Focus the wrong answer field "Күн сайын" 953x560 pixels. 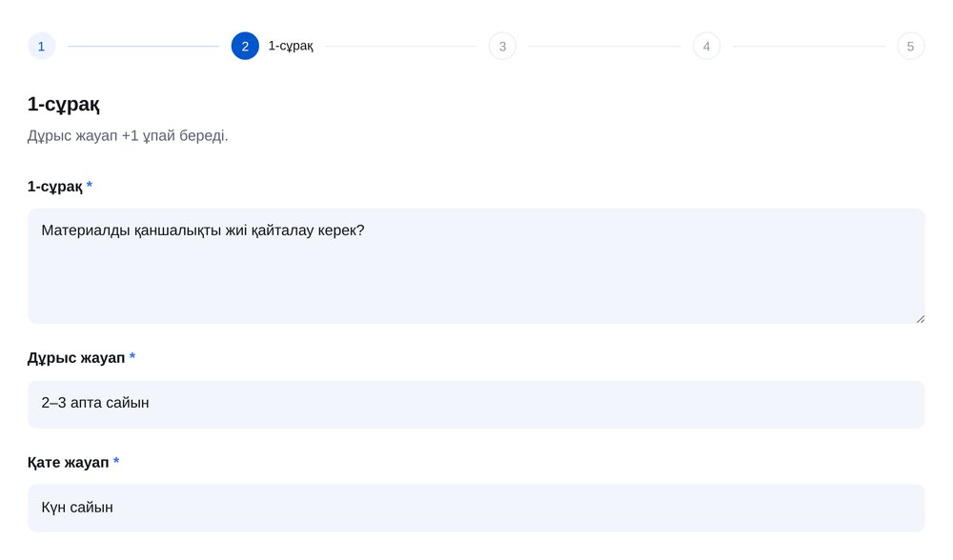[476, 509]
